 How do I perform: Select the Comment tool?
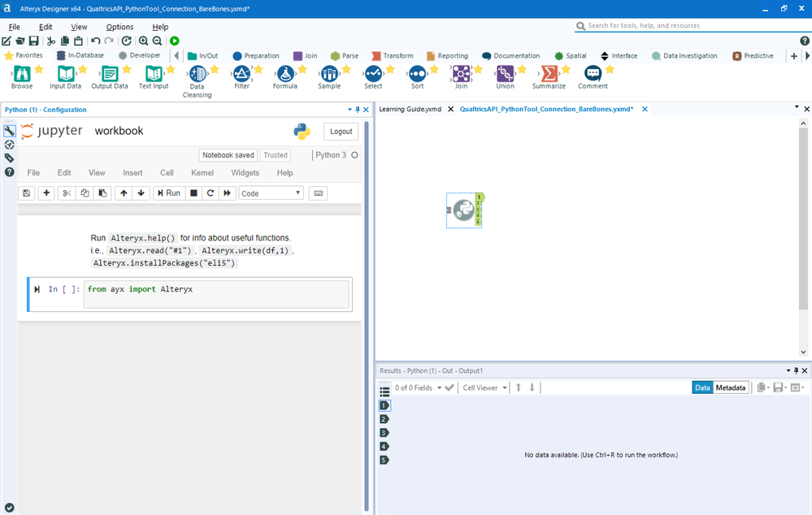point(593,78)
